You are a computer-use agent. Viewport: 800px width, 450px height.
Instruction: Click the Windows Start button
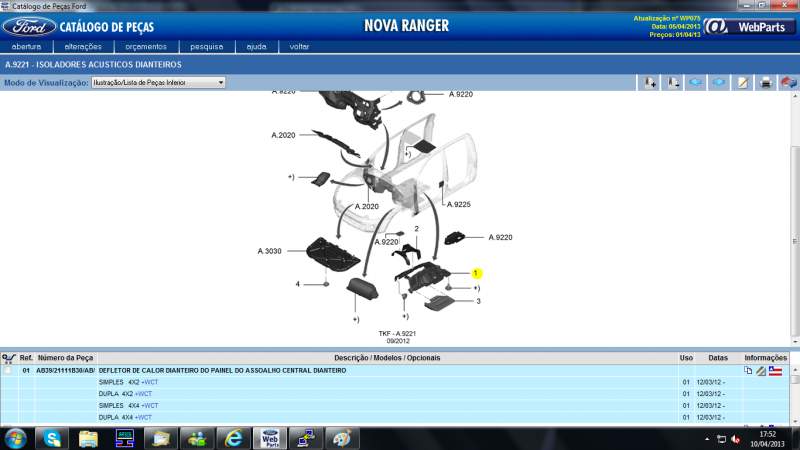coord(15,439)
